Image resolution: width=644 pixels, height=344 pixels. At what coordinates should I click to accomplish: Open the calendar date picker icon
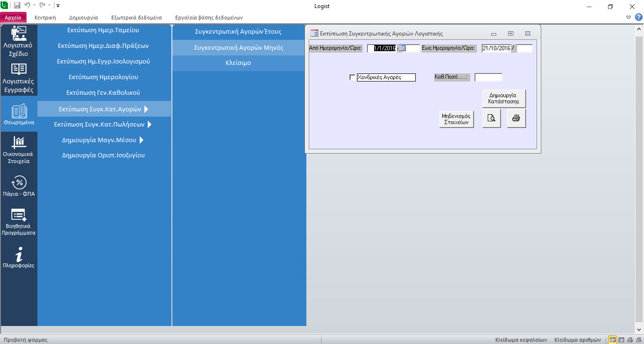(x=402, y=48)
